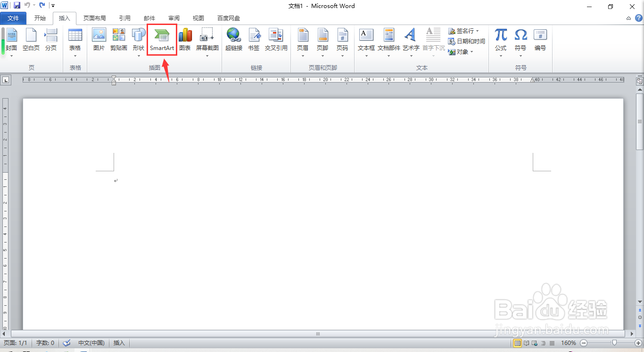
Task: Switch to the Mailings (邮件) tab
Action: [149, 18]
